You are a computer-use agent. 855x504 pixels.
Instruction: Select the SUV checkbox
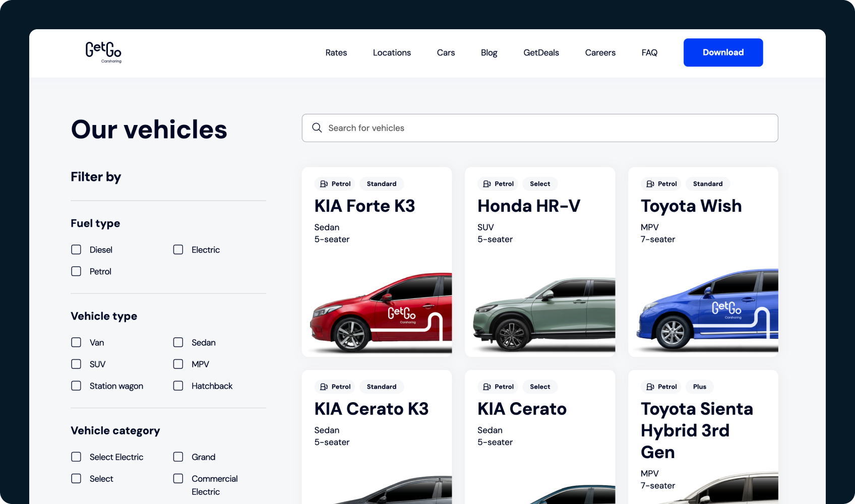76,364
